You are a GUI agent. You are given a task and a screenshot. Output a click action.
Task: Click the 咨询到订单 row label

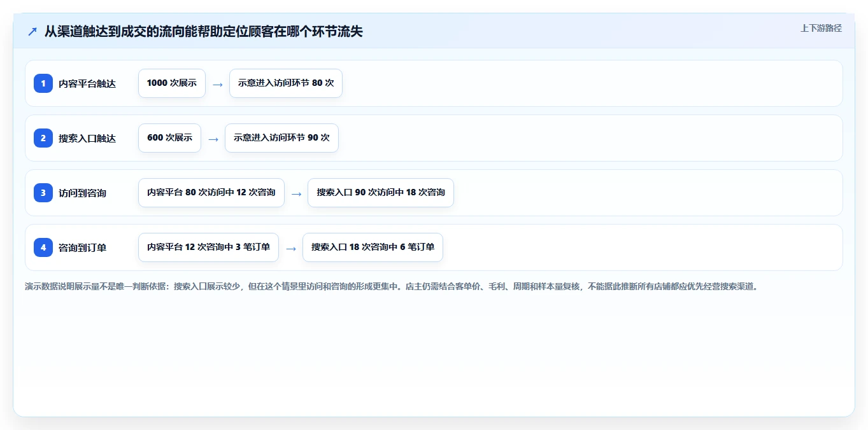pyautogui.click(x=82, y=247)
